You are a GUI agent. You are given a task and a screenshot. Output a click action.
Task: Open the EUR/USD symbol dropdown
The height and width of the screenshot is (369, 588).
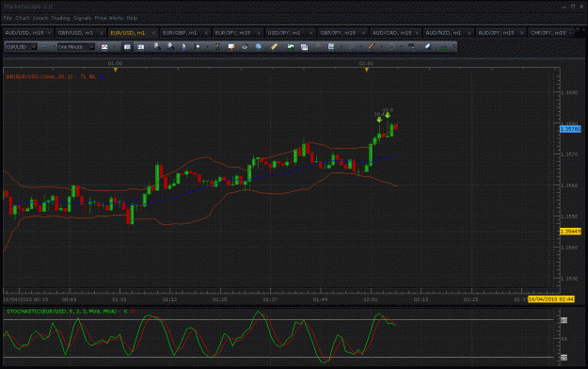coord(21,47)
